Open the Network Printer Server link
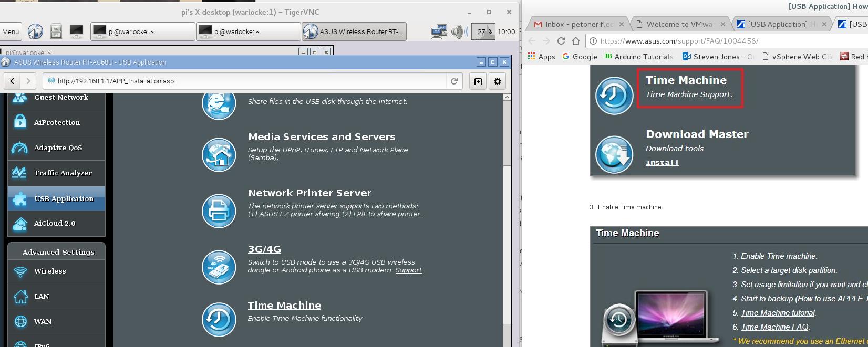 (309, 193)
